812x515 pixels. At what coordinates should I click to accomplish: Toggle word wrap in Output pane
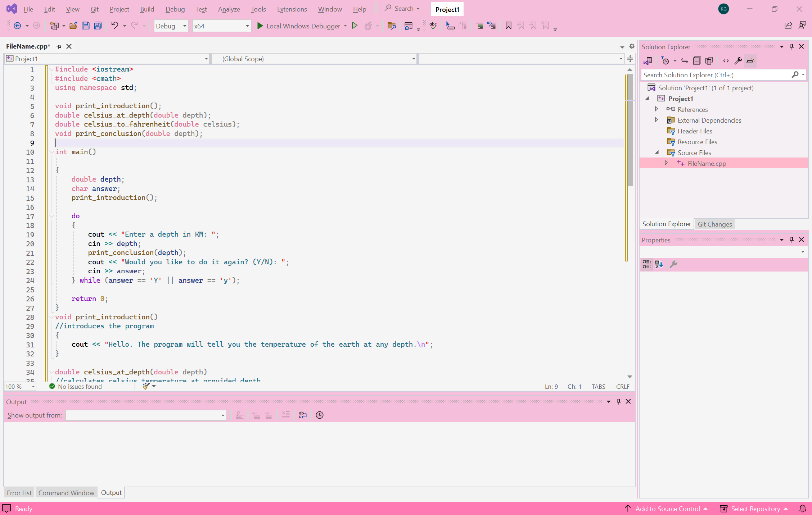click(302, 415)
